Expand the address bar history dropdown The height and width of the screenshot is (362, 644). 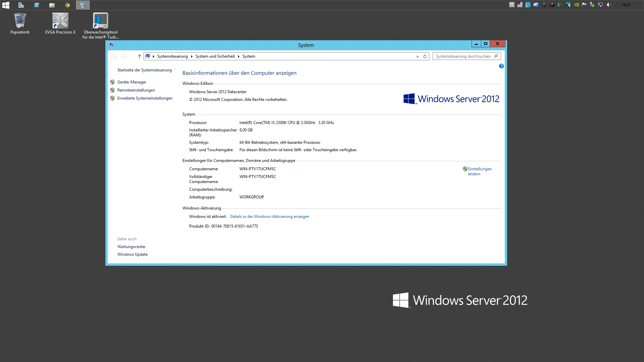[418, 56]
